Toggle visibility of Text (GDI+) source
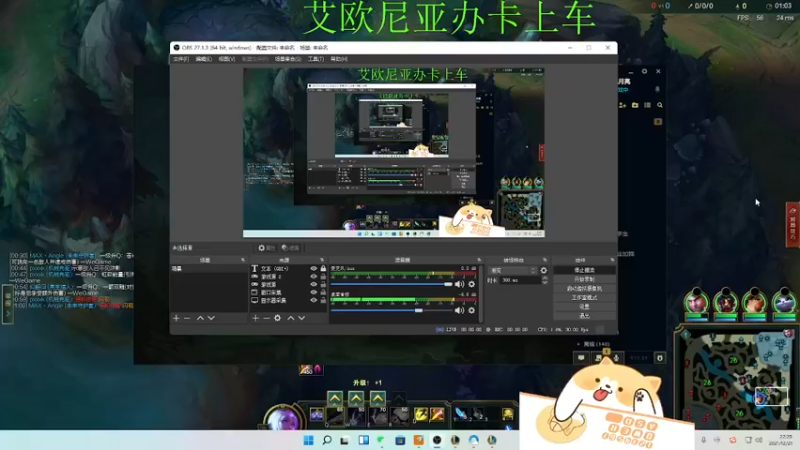800x450 pixels. point(314,268)
